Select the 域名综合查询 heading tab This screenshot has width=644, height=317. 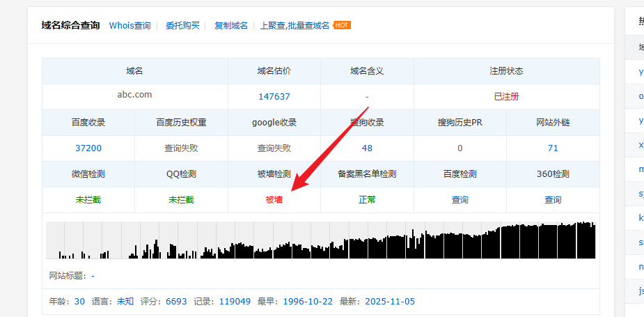(70, 25)
